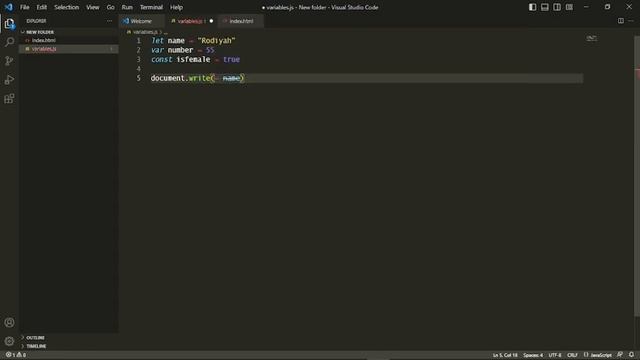
Task: Open the Extensions view
Action: (x=9, y=98)
